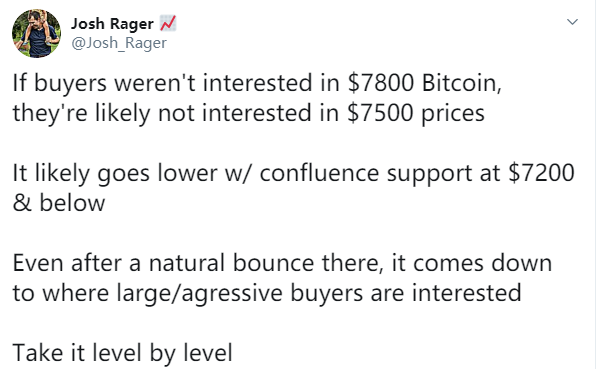
Task: Click the $7200 support level text
Action: pyautogui.click(x=541, y=173)
